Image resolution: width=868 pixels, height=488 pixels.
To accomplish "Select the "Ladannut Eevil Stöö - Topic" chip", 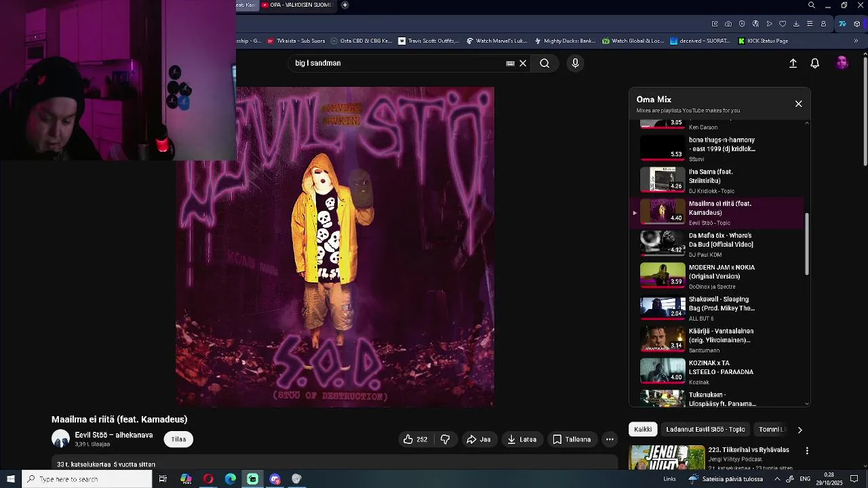I will 705,429.
